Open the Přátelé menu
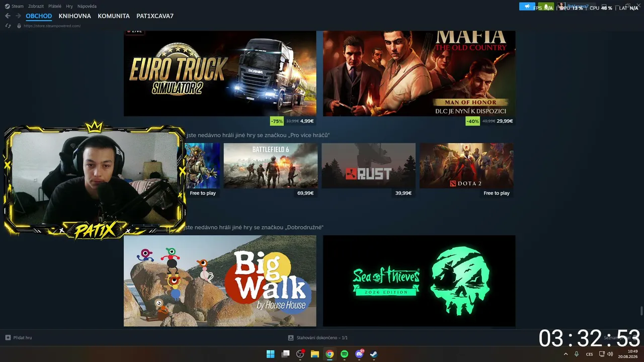The width and height of the screenshot is (644, 362). coord(55,6)
